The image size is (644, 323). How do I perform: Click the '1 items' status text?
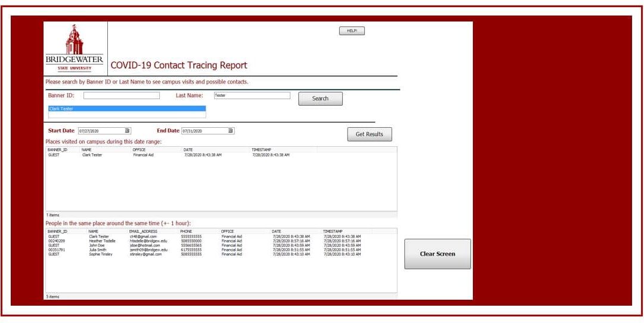[x=52, y=215]
